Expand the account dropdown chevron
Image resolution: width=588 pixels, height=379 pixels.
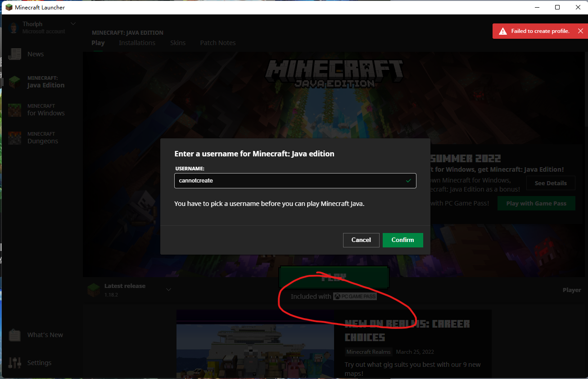click(x=73, y=23)
